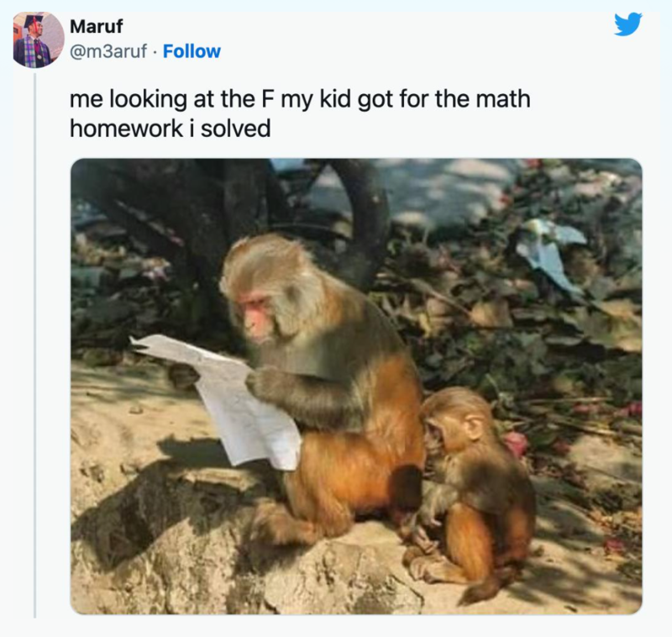Image resolution: width=672 pixels, height=637 pixels.
Task: Click the blue Twitter bird logo
Action: pyautogui.click(x=627, y=24)
